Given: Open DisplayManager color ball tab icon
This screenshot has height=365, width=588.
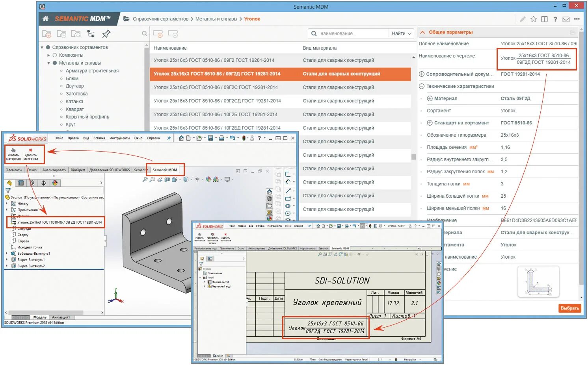Looking at the screenshot, I should coord(55,183).
